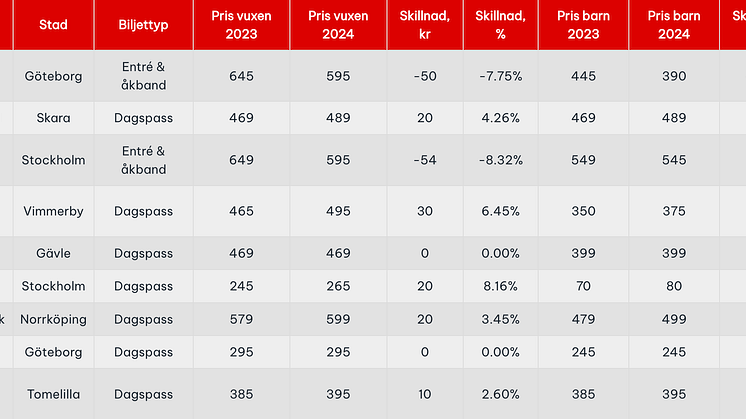Select the Vimmerby city cell
The width and height of the screenshot is (746, 419).
(54, 211)
